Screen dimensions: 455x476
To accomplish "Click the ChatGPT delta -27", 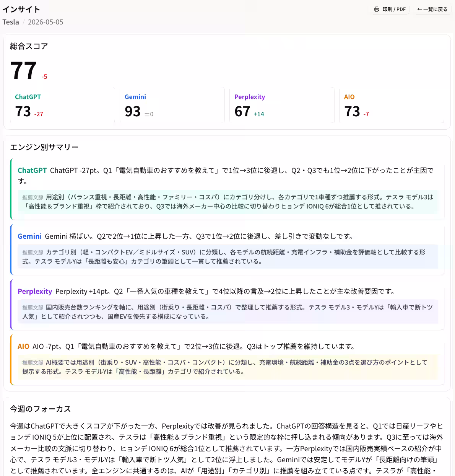I will (39, 114).
